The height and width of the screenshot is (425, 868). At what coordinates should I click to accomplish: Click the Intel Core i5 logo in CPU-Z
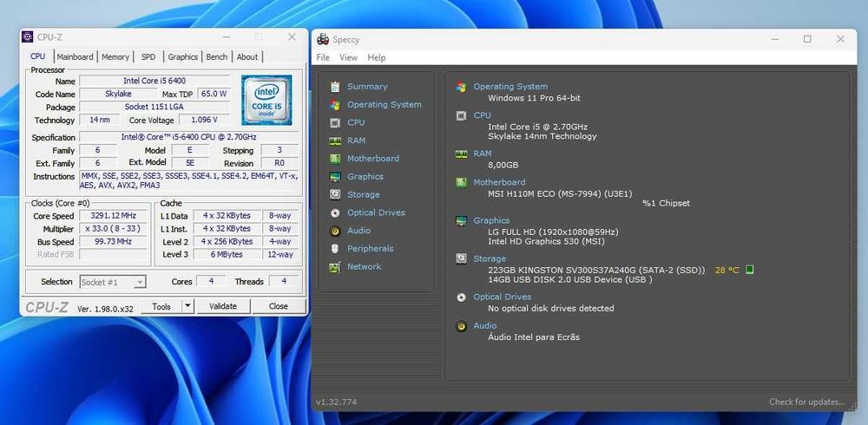tap(266, 100)
